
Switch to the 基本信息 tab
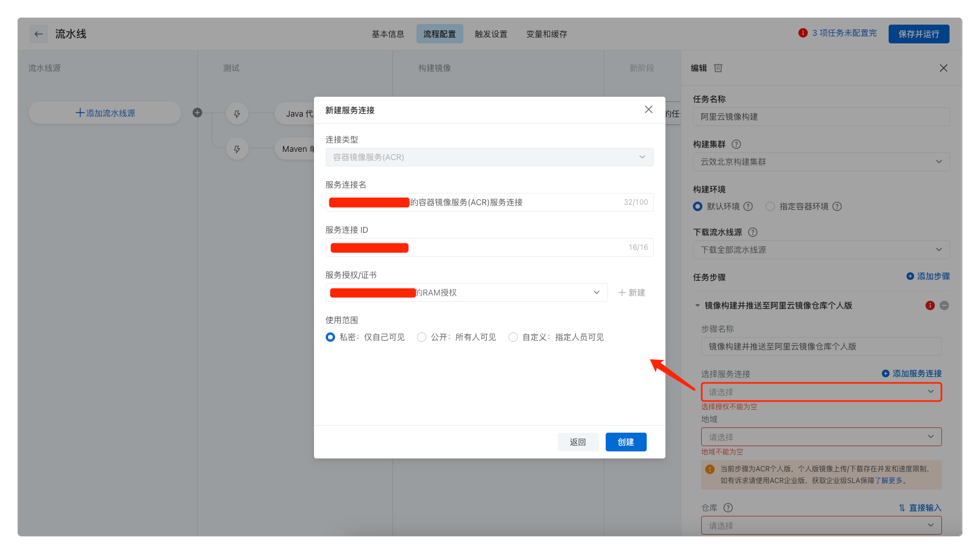[388, 34]
